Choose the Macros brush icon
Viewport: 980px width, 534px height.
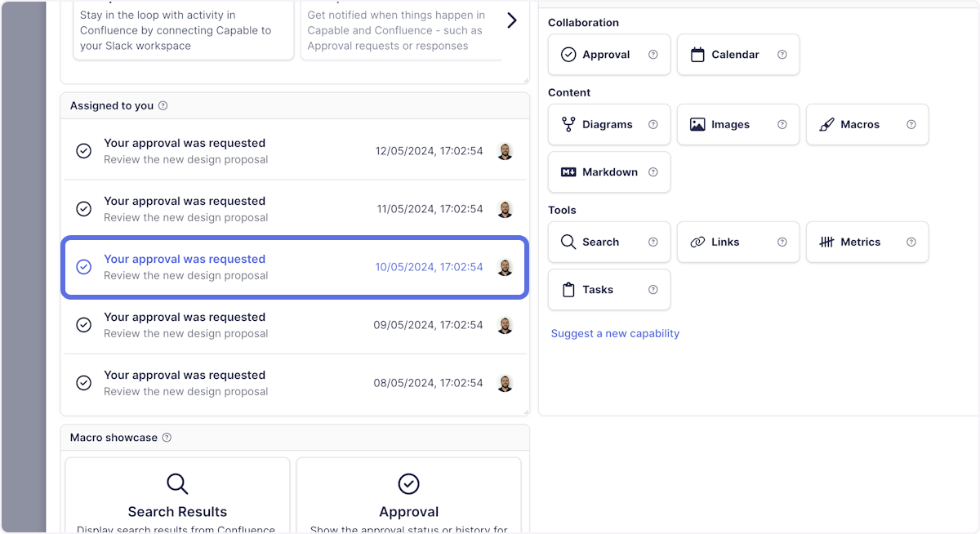[826, 125]
